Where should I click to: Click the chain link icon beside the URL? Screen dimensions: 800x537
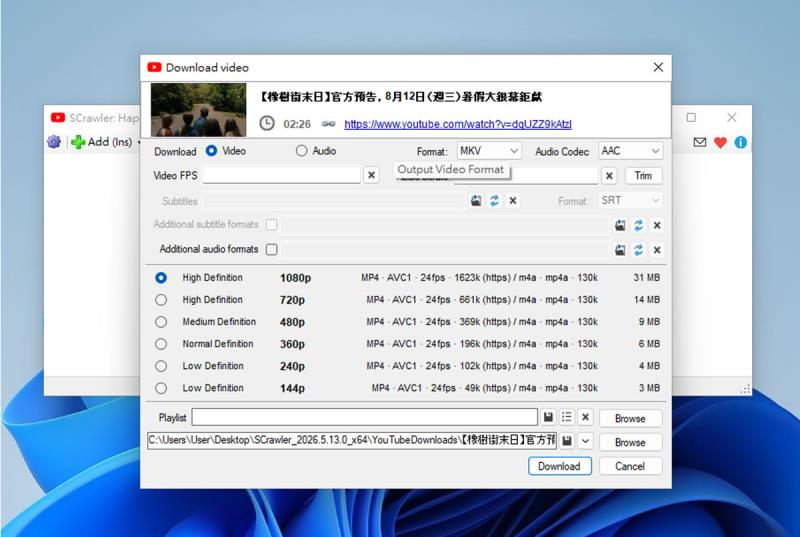[329, 124]
